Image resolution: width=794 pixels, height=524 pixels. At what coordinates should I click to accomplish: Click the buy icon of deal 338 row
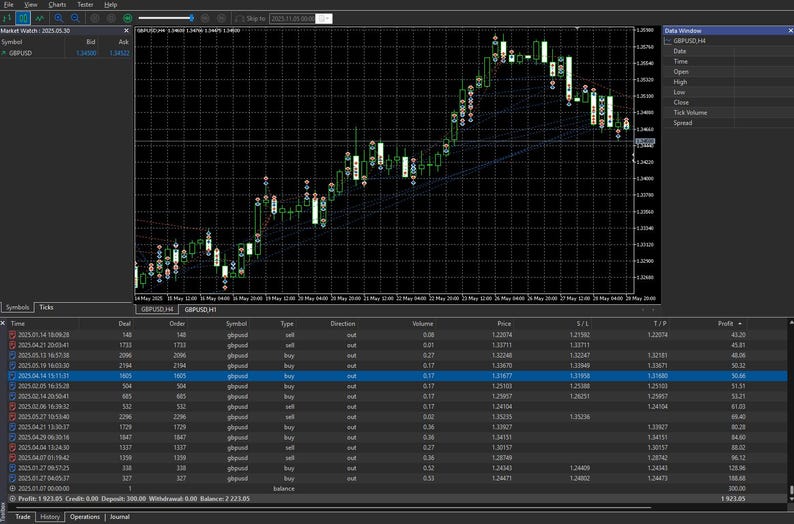tap(13, 468)
